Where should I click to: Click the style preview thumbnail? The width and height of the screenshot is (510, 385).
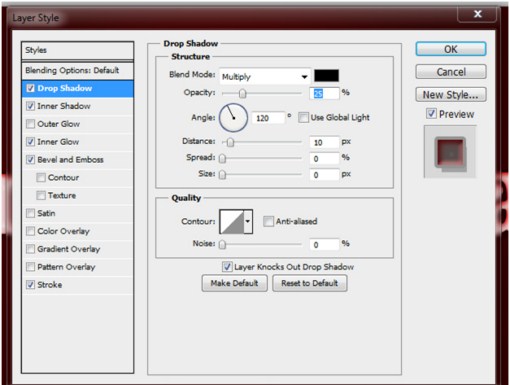450,152
